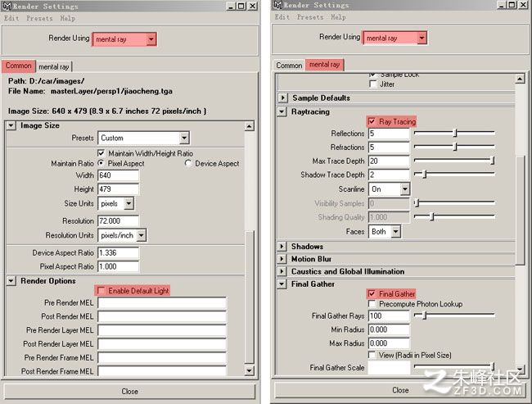This screenshot has height=404, width=532.
Task: Click the Final Gather Rays value field
Action: coord(389,316)
